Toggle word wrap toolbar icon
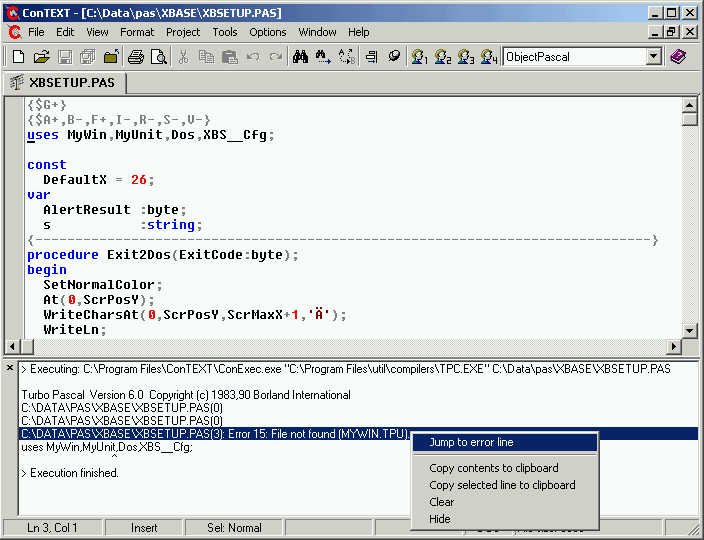The image size is (704, 540). point(371,57)
